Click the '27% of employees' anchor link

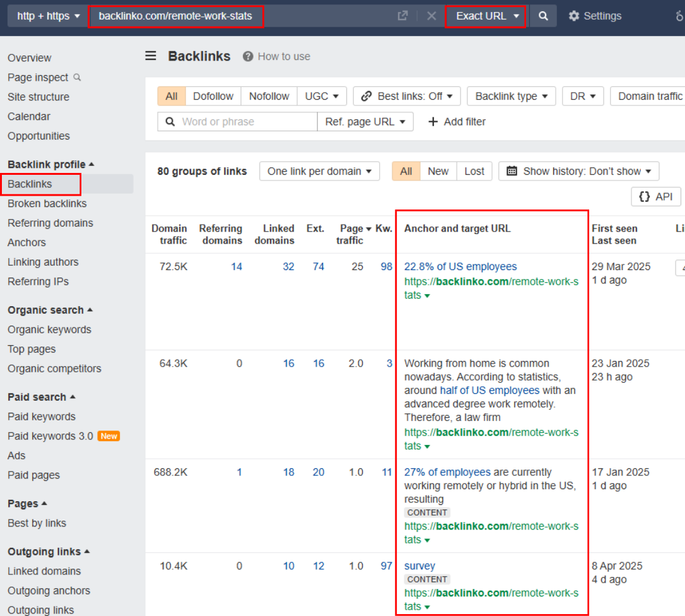pyautogui.click(x=447, y=472)
